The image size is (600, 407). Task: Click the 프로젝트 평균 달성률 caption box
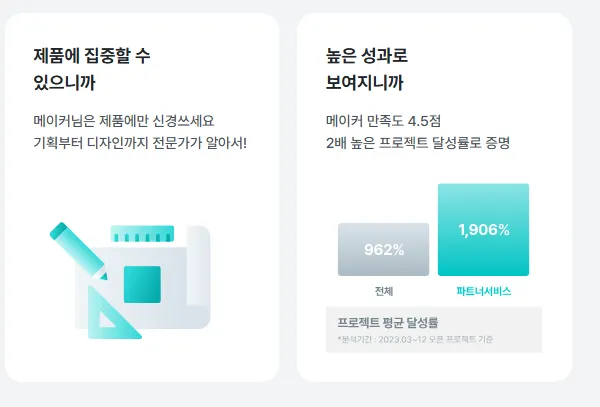(434, 329)
